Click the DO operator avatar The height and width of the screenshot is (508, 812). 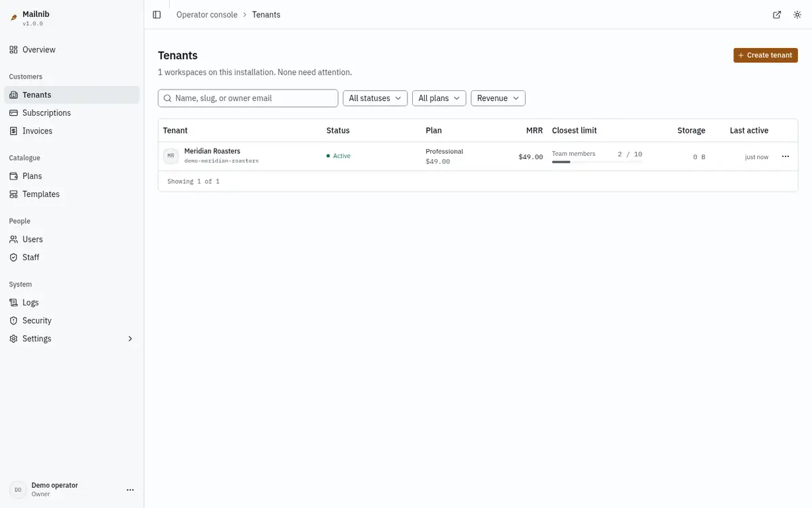[x=18, y=490]
